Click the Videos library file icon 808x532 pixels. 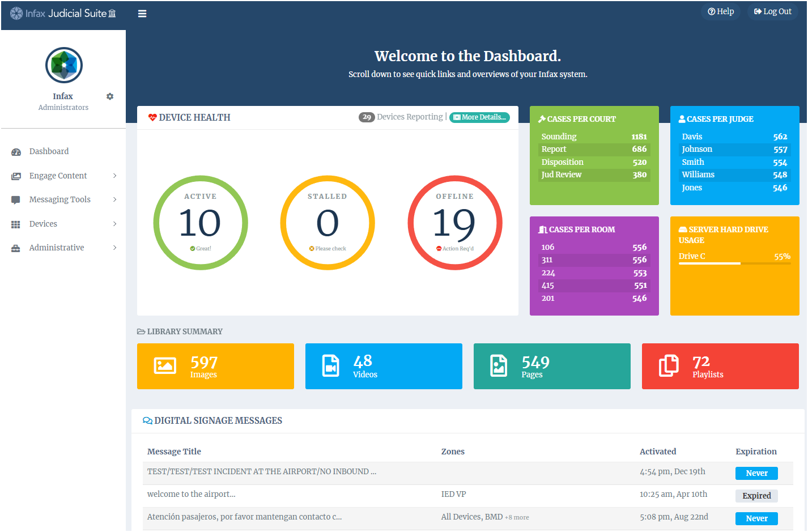click(x=331, y=366)
